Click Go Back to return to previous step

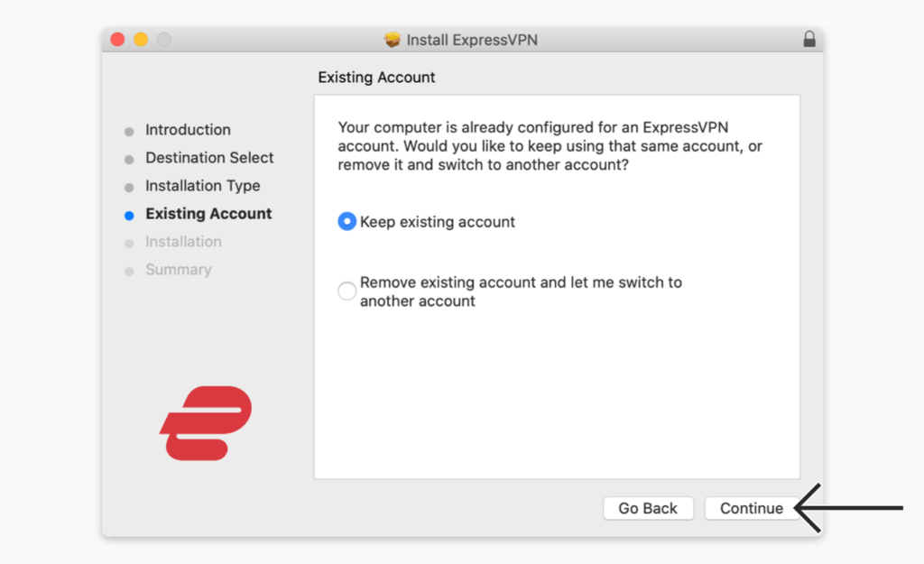648,508
